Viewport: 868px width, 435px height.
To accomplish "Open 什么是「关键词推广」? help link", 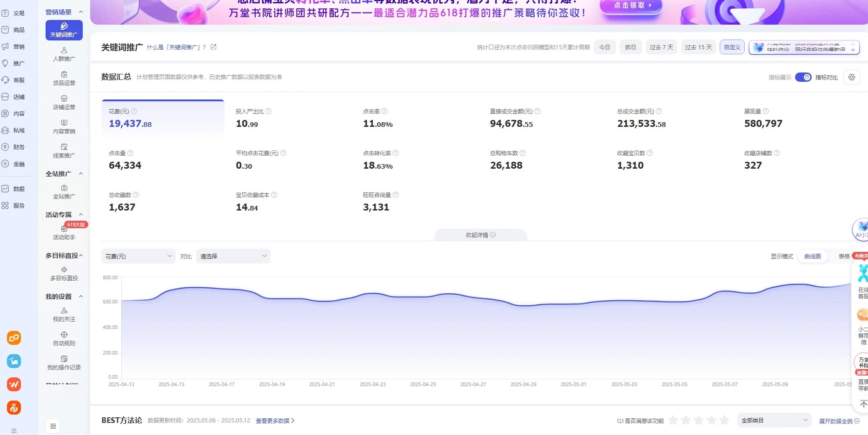I will 176,47.
